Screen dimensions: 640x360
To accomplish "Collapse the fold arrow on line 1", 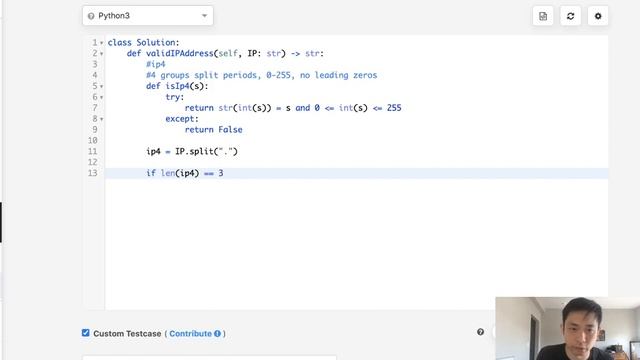I will (x=102, y=43).
